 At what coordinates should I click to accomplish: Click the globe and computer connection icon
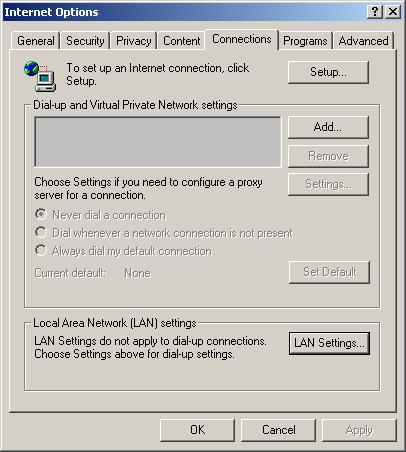40,76
